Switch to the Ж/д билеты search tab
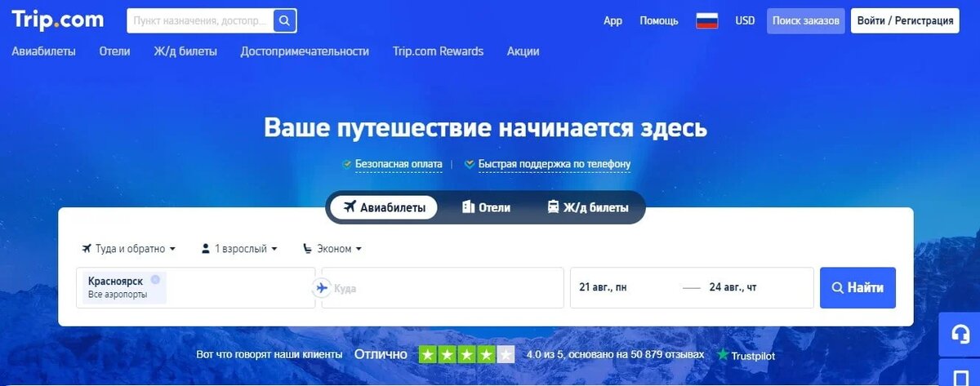The width and height of the screenshot is (980, 386). coord(588,207)
